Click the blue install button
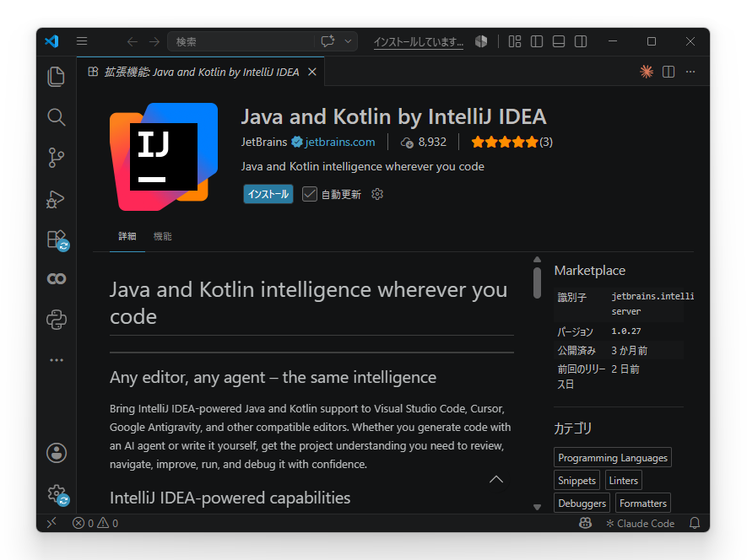Screen dimensions: 747x560 (268, 194)
